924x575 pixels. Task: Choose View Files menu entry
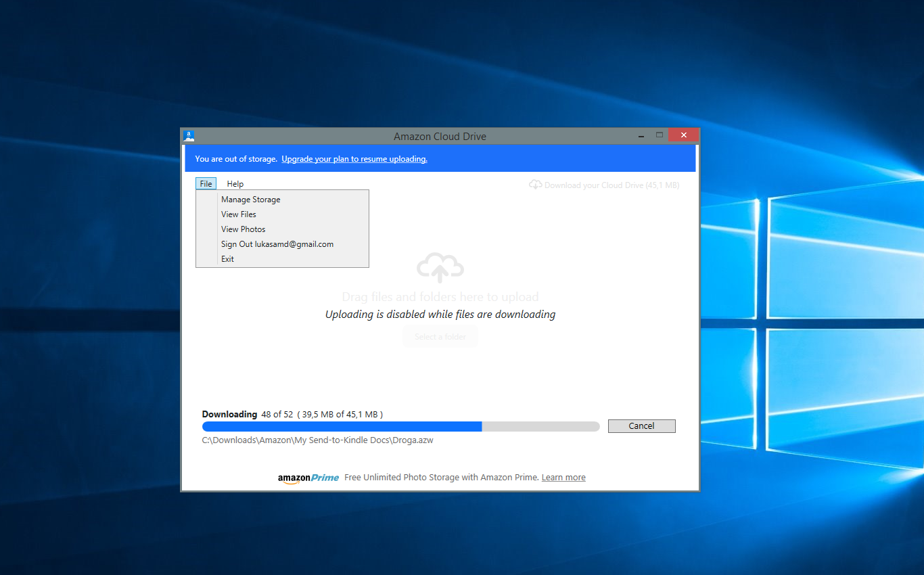[x=282, y=214]
